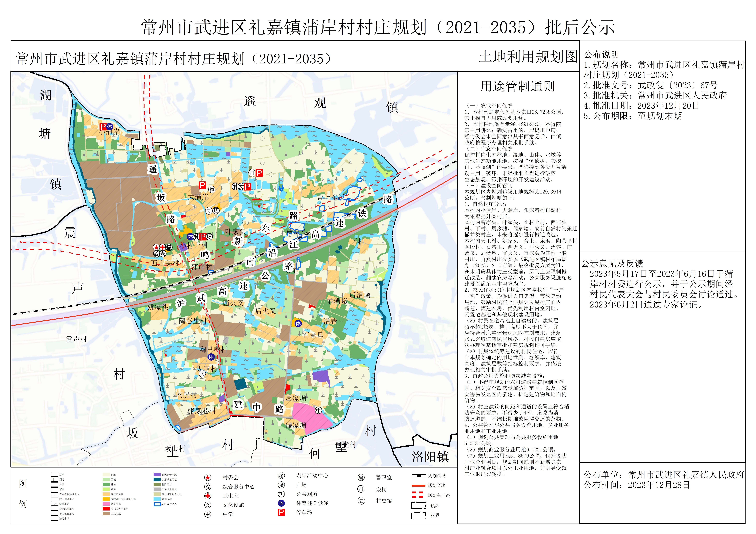This screenshot has width=756, height=534.
Task: Click the 体 sports icon near 陶里巷村
Action: tap(211, 357)
